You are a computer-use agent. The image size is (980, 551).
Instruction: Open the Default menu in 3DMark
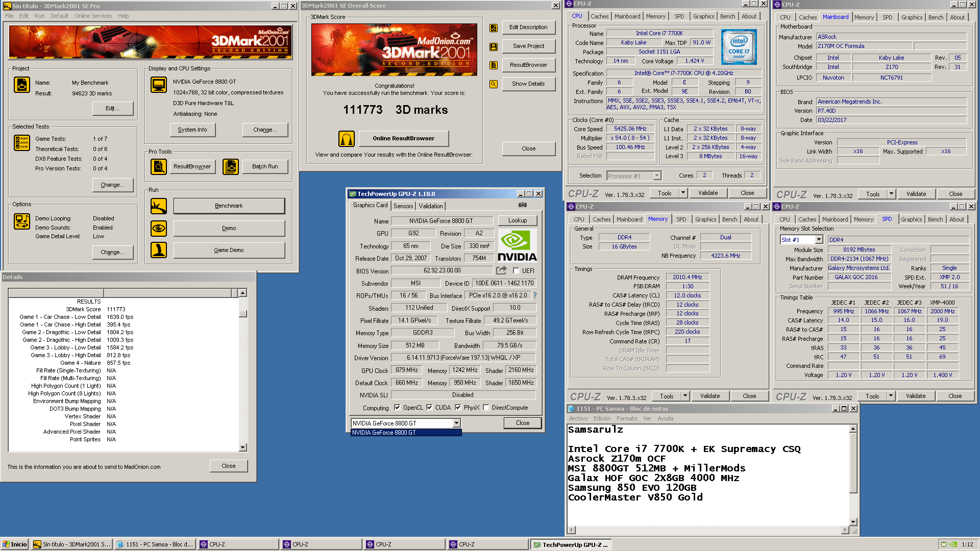[59, 16]
